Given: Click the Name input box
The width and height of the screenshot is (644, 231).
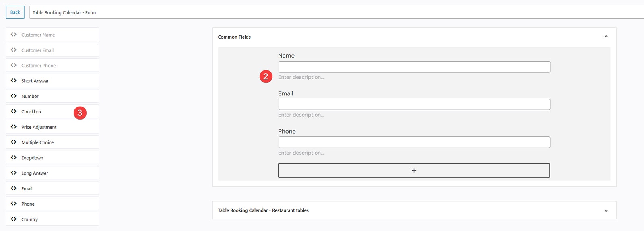Looking at the screenshot, I should click(x=414, y=67).
